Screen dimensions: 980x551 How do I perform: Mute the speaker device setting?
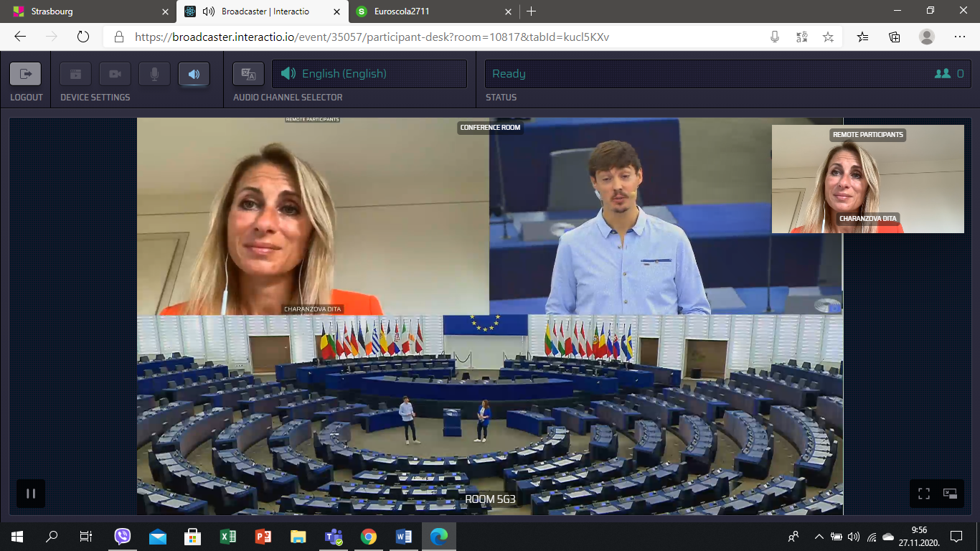194,74
